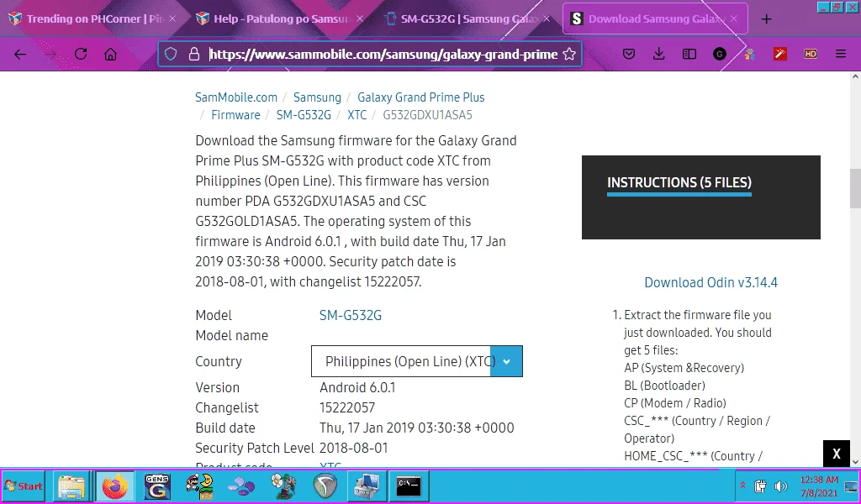Viewport: 861px width, 504px height.
Task: Show the browser sidebars button
Action: tap(689, 54)
